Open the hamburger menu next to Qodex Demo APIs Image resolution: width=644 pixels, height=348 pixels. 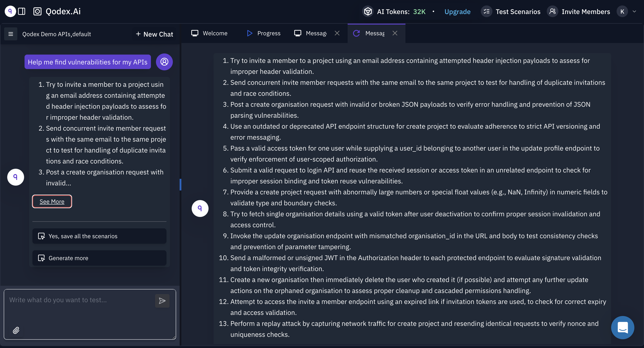[x=11, y=34]
